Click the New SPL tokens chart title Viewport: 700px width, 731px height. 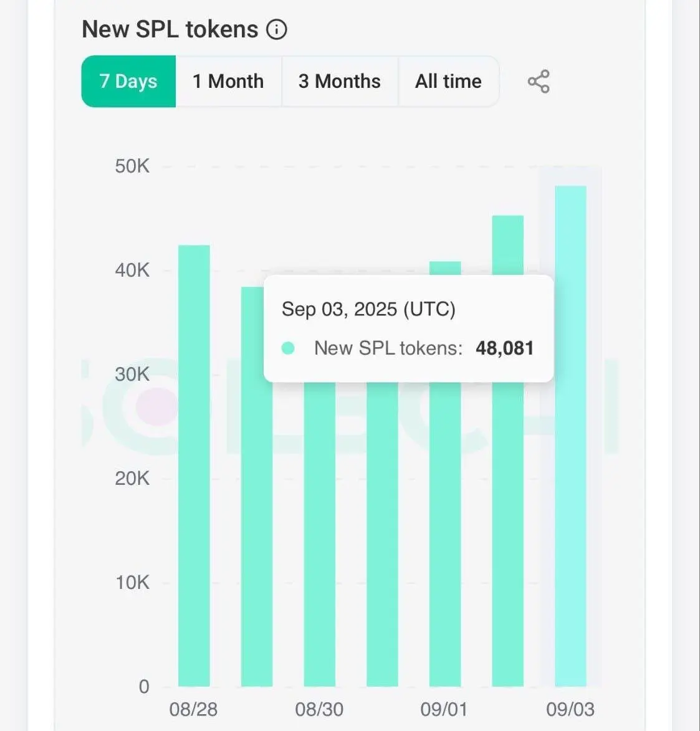point(170,29)
